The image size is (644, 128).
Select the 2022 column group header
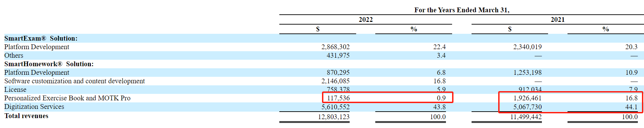pyautogui.click(x=366, y=19)
